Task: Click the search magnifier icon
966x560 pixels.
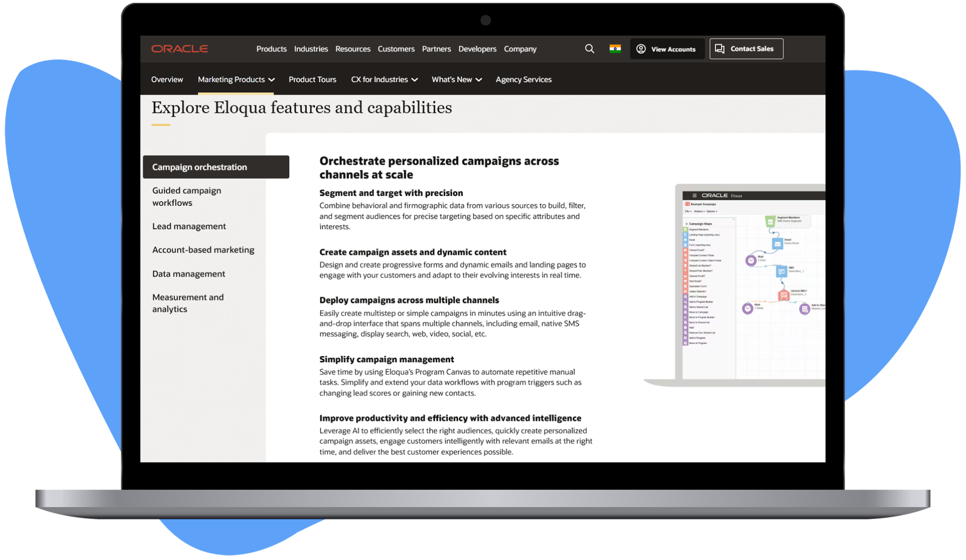Action: click(589, 49)
